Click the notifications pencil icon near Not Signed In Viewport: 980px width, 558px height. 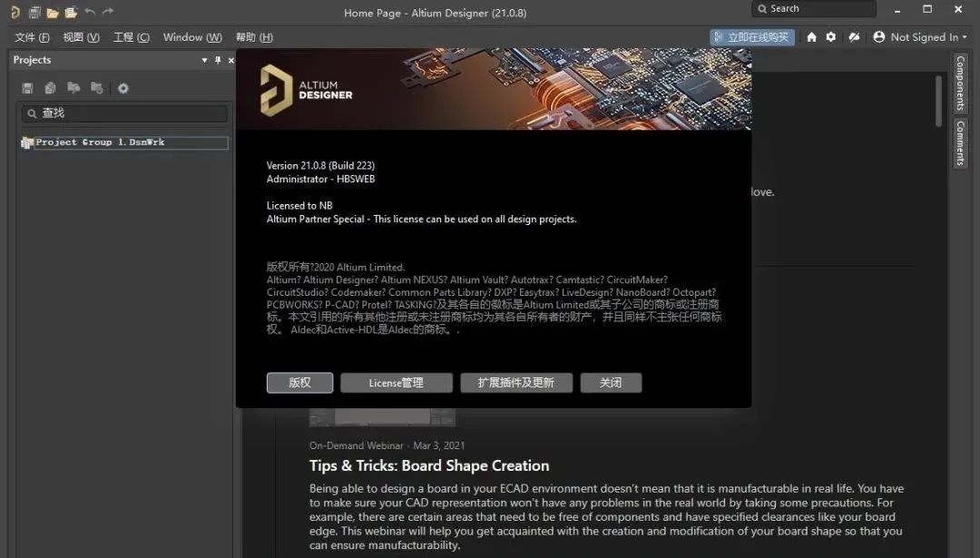(853, 37)
